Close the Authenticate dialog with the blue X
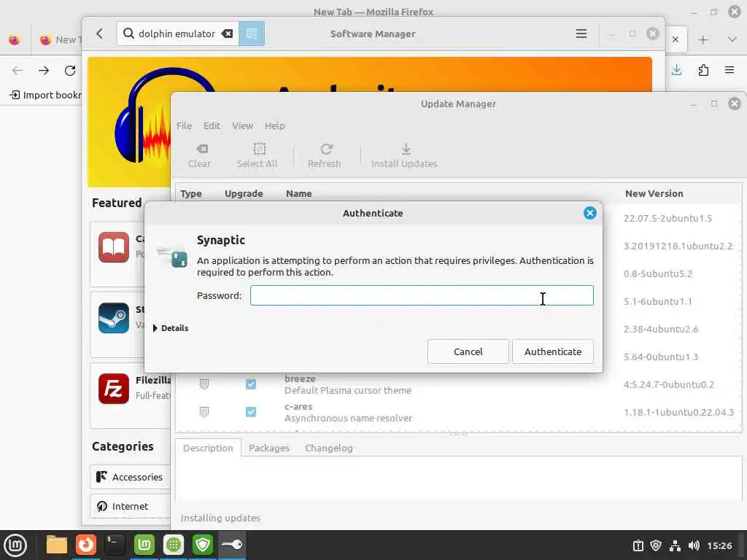Screen dimensions: 747x560 [589, 213]
